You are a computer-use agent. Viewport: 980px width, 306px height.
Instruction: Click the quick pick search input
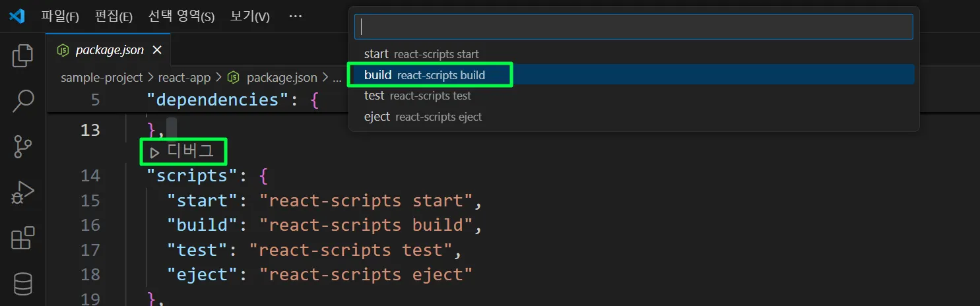(x=634, y=27)
